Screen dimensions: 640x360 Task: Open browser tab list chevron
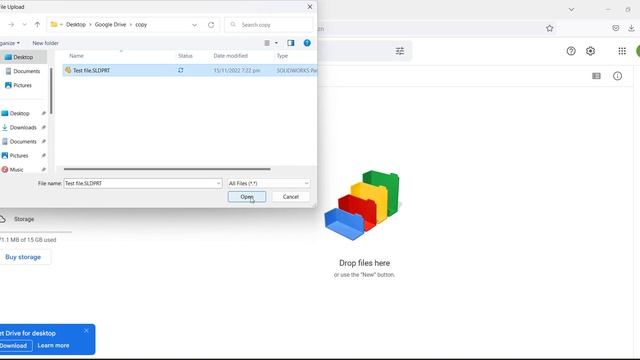571,9
